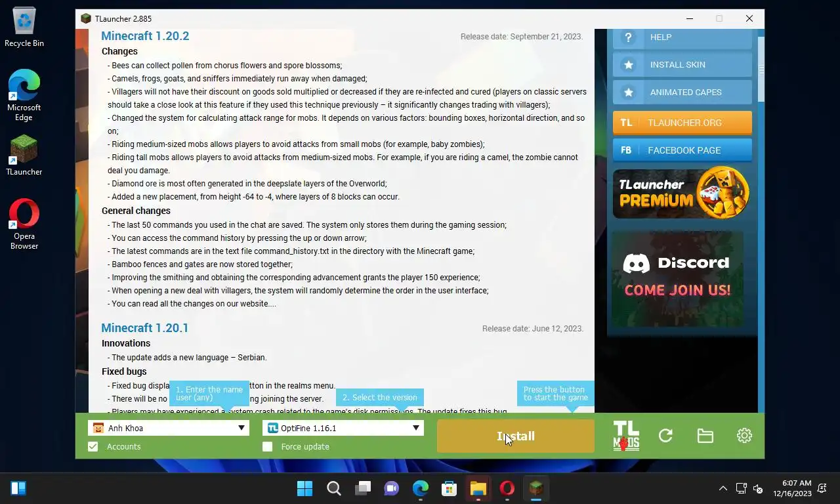Expand the OptiFine 1.16.1 version dropdown
The image size is (840, 504).
pos(416,429)
